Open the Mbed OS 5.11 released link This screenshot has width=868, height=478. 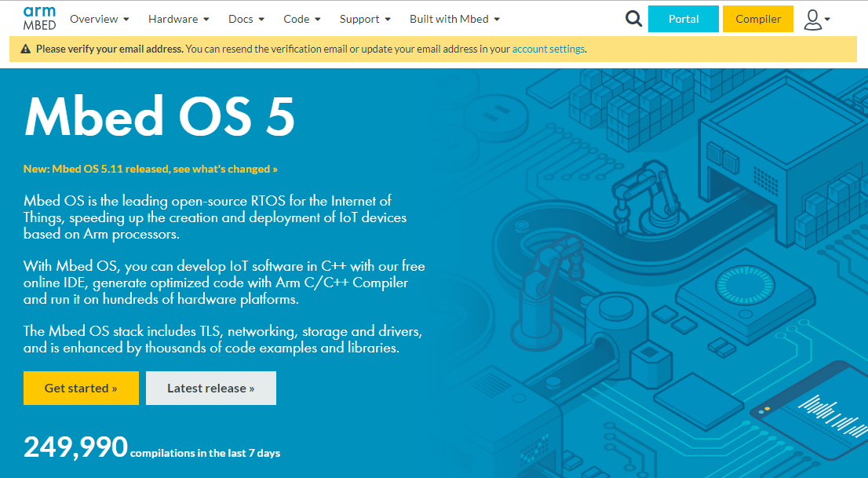(151, 169)
